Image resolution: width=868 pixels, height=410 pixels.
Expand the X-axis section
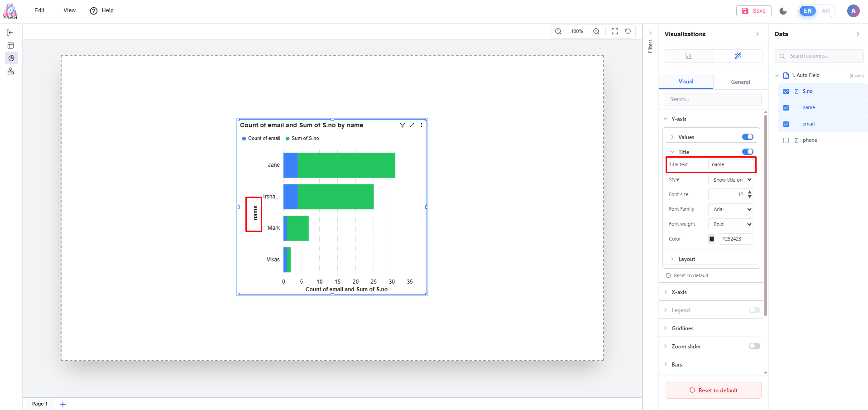pos(679,292)
